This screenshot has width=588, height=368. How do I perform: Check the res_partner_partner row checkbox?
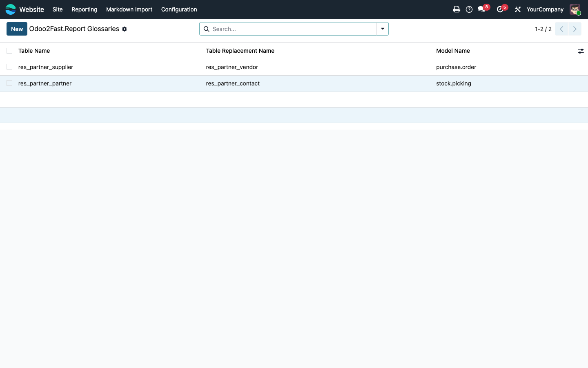[9, 83]
